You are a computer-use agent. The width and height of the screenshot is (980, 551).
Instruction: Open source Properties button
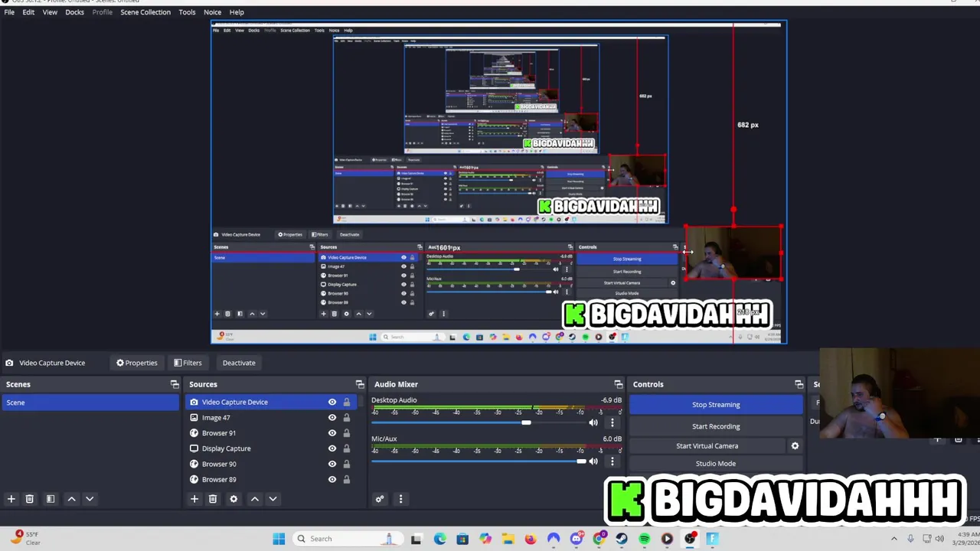pos(137,363)
